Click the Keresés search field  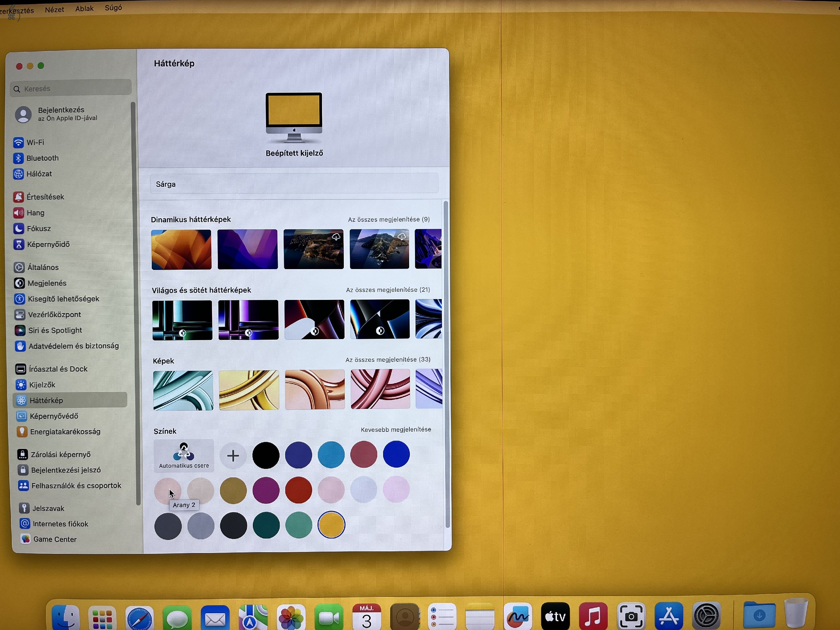[71, 88]
